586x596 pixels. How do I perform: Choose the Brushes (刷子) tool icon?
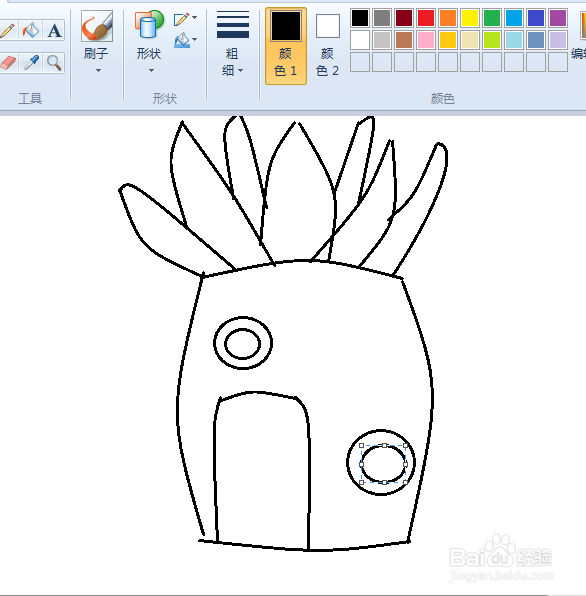coord(97,26)
